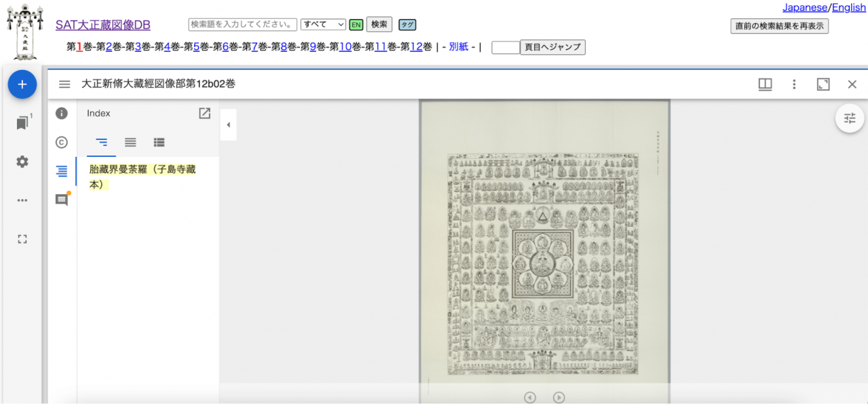Open the three-dot workspace options in the left rail
This screenshot has height=404, width=868.
click(x=22, y=200)
